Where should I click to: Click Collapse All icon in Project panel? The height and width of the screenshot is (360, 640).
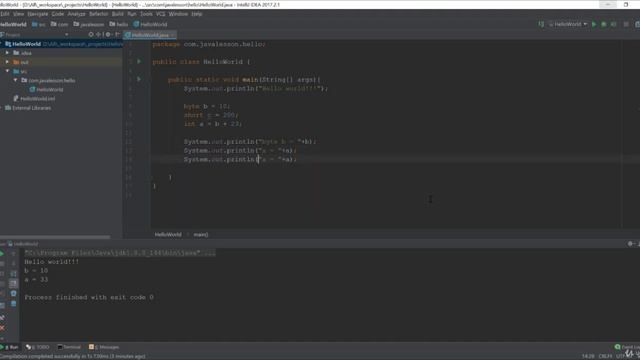[98, 35]
